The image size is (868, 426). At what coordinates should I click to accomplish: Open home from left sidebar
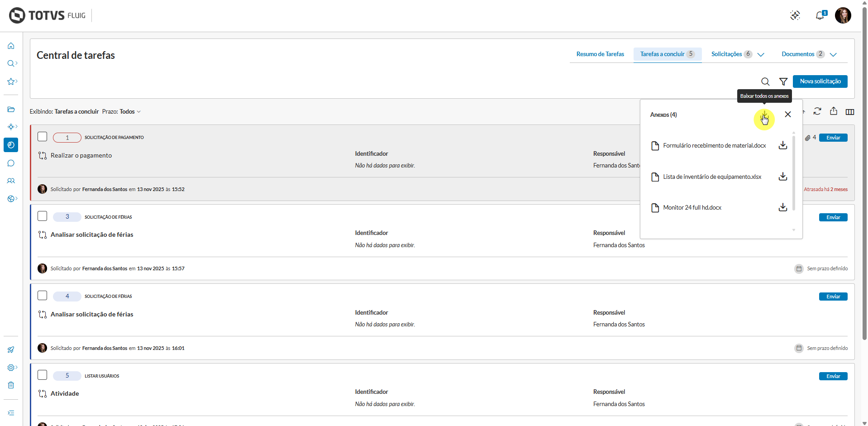11,46
